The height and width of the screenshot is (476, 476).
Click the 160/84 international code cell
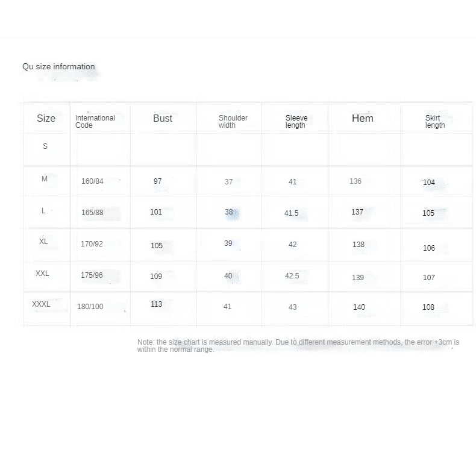pyautogui.click(x=92, y=181)
